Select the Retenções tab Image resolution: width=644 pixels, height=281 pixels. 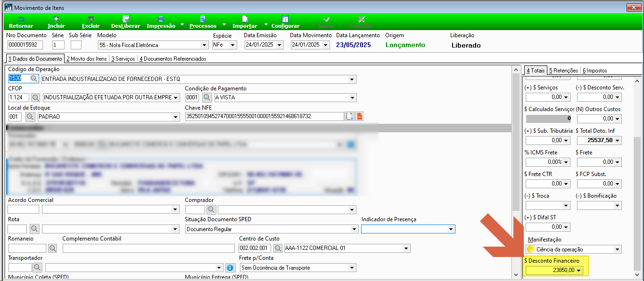[563, 71]
